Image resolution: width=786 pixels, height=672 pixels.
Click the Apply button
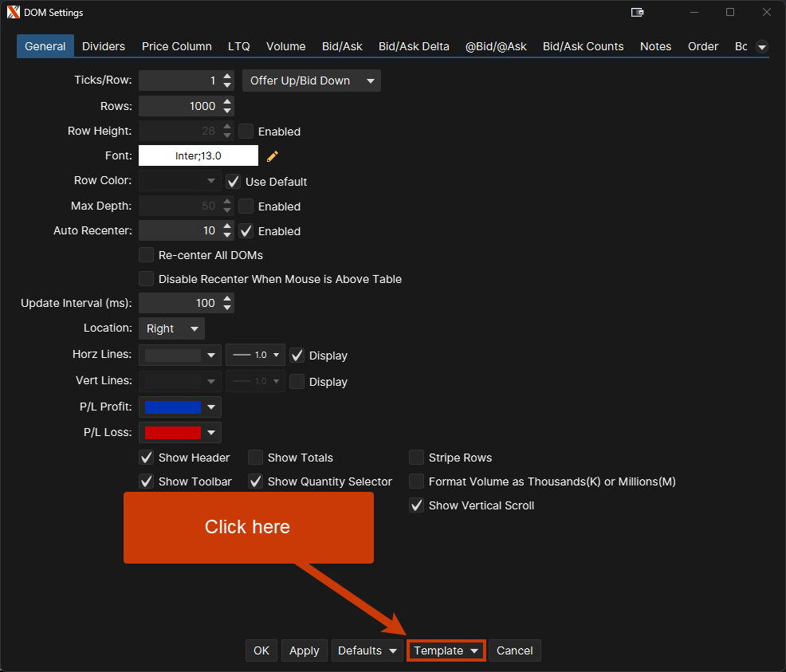point(304,650)
